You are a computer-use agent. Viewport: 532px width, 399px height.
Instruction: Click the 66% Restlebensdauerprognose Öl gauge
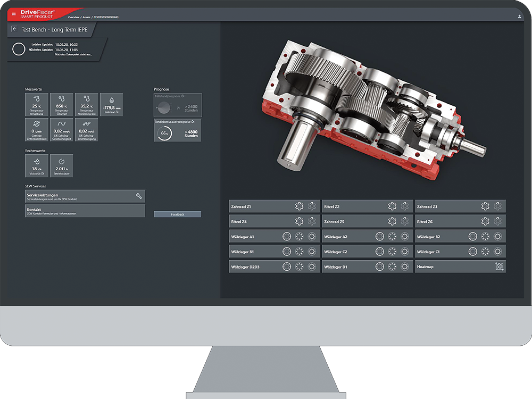pyautogui.click(x=164, y=132)
